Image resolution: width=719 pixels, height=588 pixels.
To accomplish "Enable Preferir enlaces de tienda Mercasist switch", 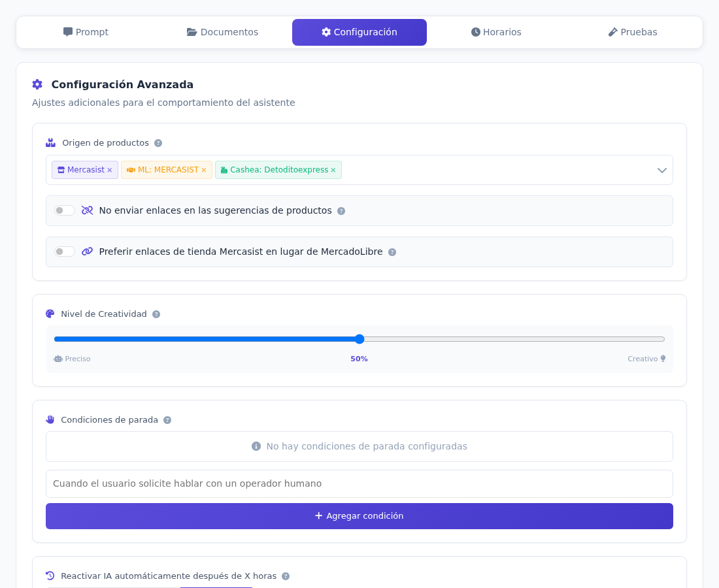I will pos(65,252).
